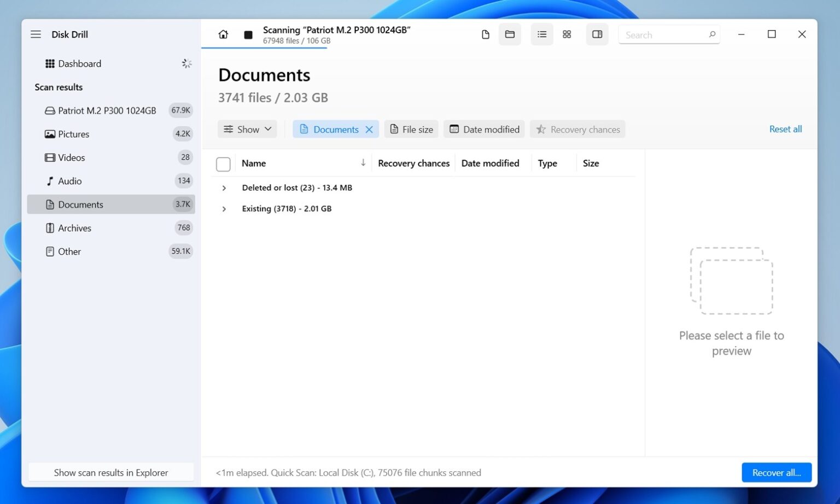Toggle the file type grouping icon

[x=485, y=34]
